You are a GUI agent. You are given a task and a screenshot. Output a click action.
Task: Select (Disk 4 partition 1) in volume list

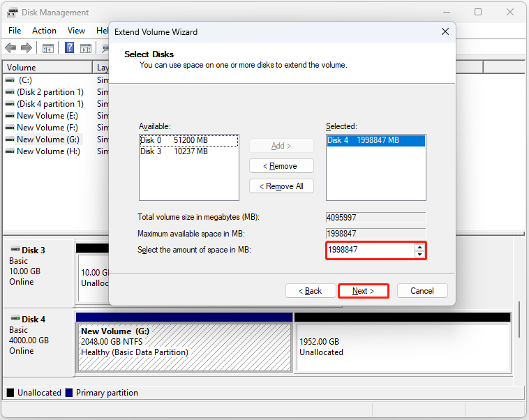click(x=50, y=104)
